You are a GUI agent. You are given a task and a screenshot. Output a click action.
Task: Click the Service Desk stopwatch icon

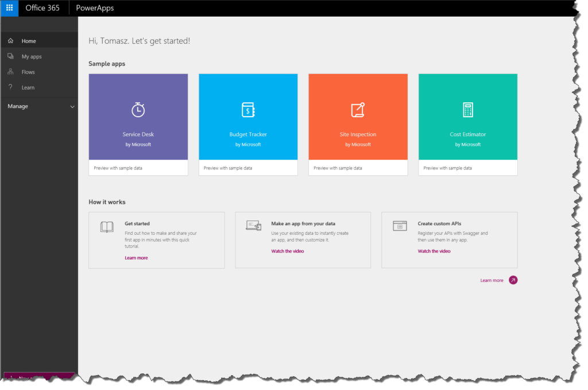(x=138, y=110)
